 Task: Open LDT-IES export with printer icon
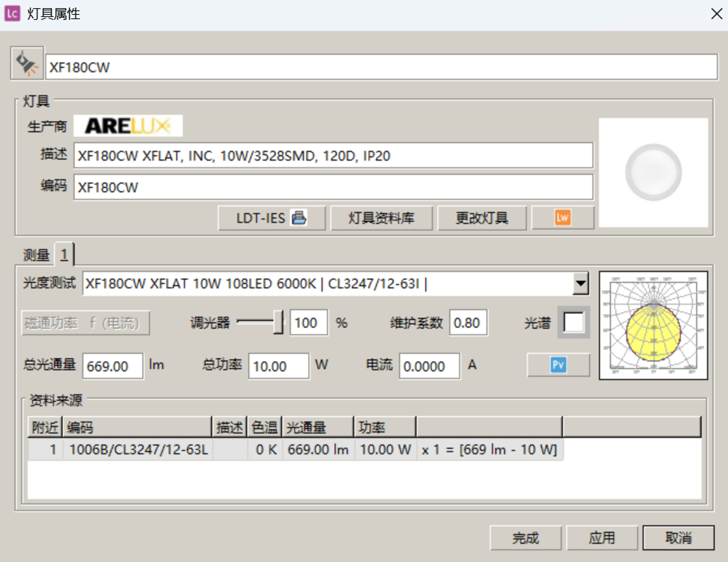tap(271, 218)
